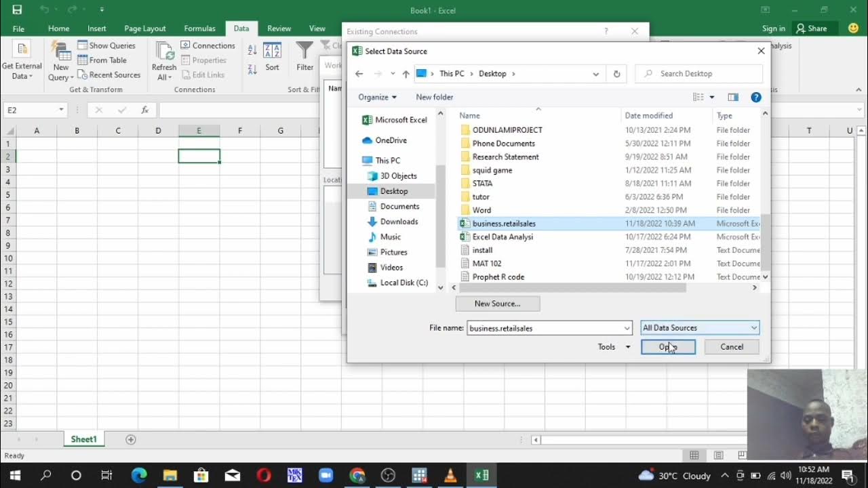Select OneDrive in navigation pane
The image size is (868, 488).
(x=384, y=140)
